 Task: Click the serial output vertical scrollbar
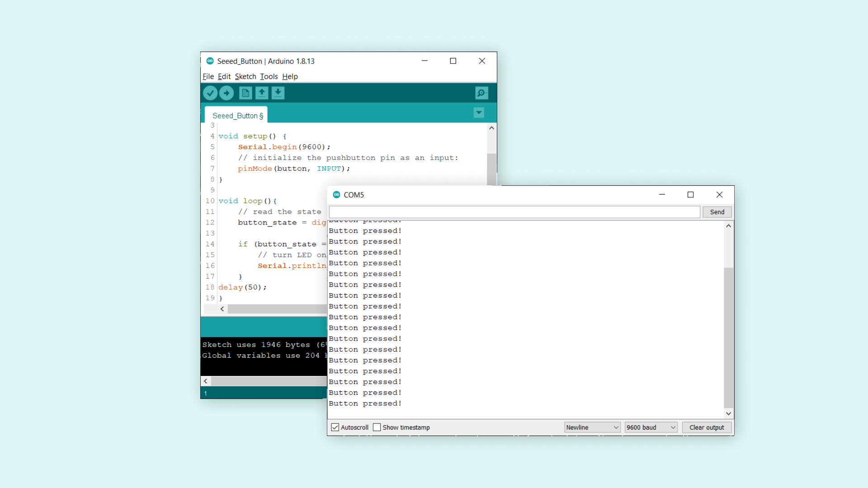728,337
